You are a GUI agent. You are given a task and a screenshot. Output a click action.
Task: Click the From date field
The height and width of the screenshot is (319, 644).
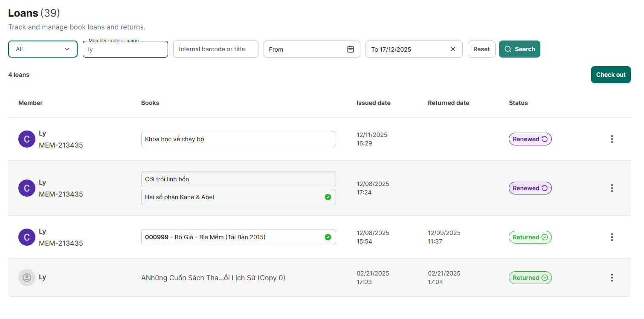[312, 49]
